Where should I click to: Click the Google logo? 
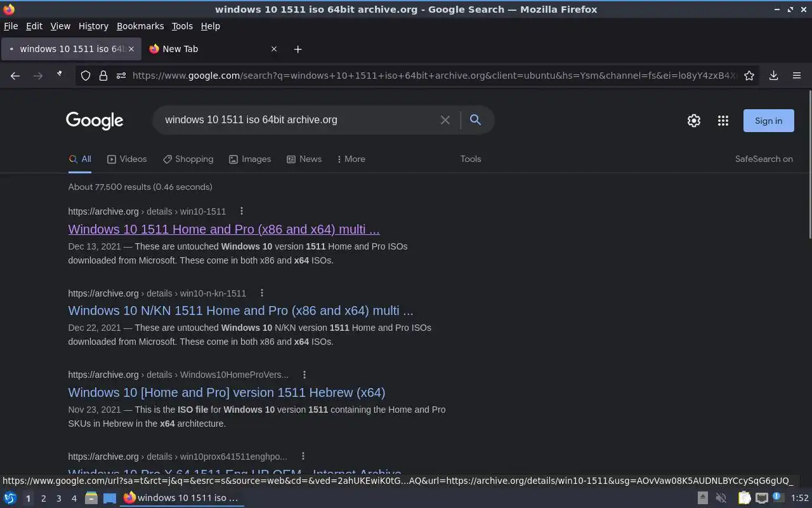click(x=95, y=121)
